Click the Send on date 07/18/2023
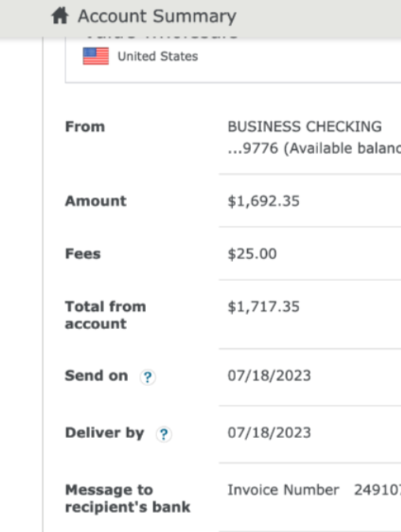This screenshot has width=401, height=532. point(269,376)
